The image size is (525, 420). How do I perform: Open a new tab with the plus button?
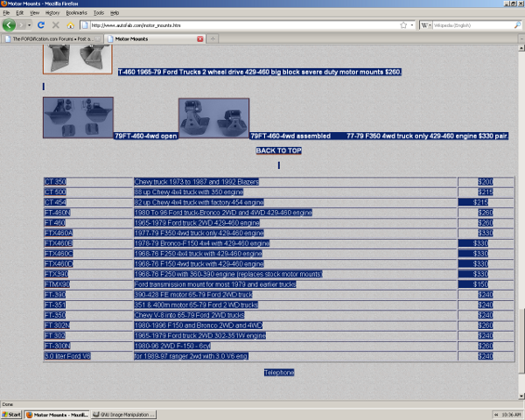coord(213,39)
